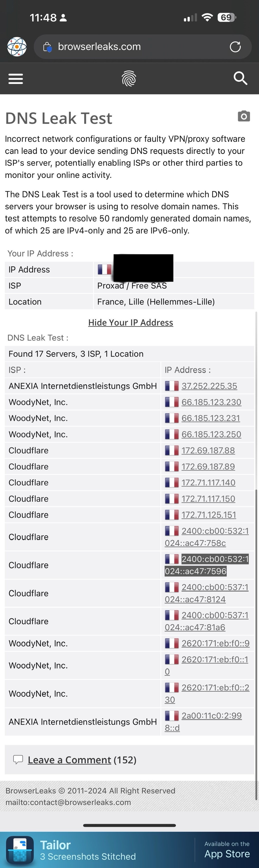This screenshot has width=259, height=868.
Task: Open Cloudflare IP 172.71.125.151
Action: [209, 515]
